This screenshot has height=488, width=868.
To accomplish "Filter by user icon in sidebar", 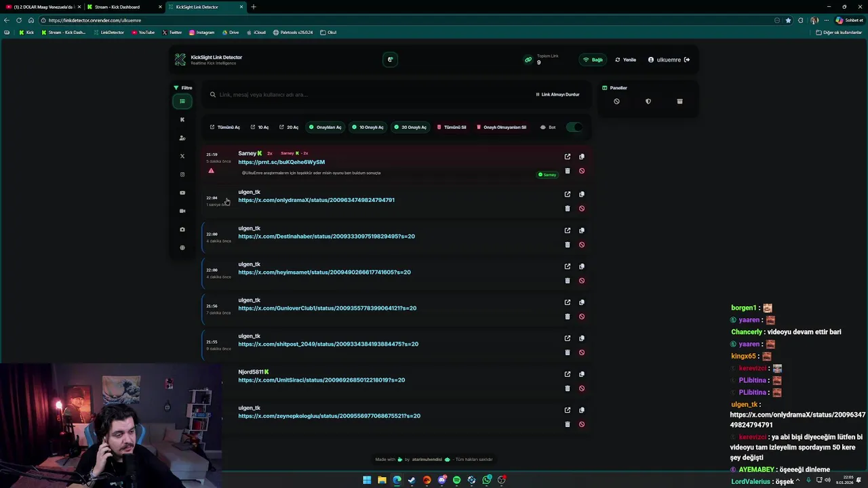I will click(182, 138).
